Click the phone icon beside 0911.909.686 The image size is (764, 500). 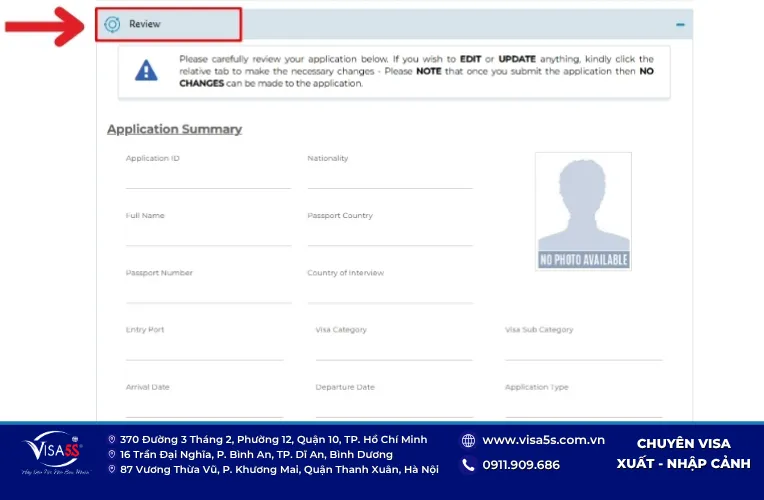(x=468, y=465)
